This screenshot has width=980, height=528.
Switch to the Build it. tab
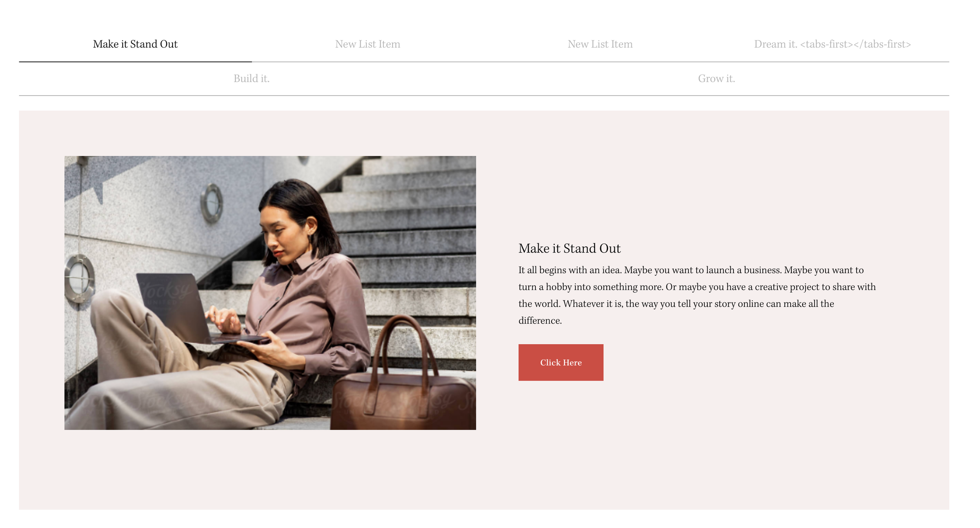click(x=252, y=79)
